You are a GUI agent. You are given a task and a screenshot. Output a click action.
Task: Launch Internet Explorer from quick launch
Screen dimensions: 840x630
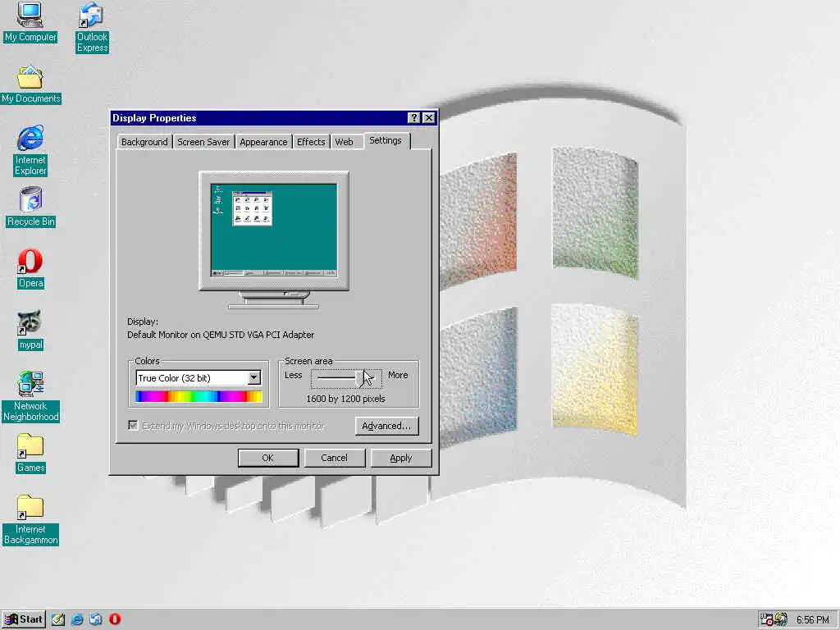click(77, 619)
